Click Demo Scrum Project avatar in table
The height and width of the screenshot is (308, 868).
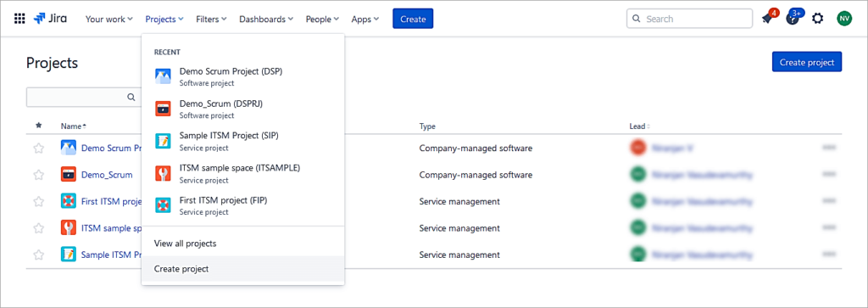[69, 148]
